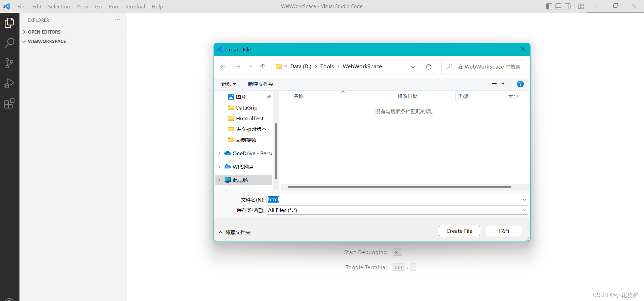Expand the 此电脑 tree node

click(220, 180)
